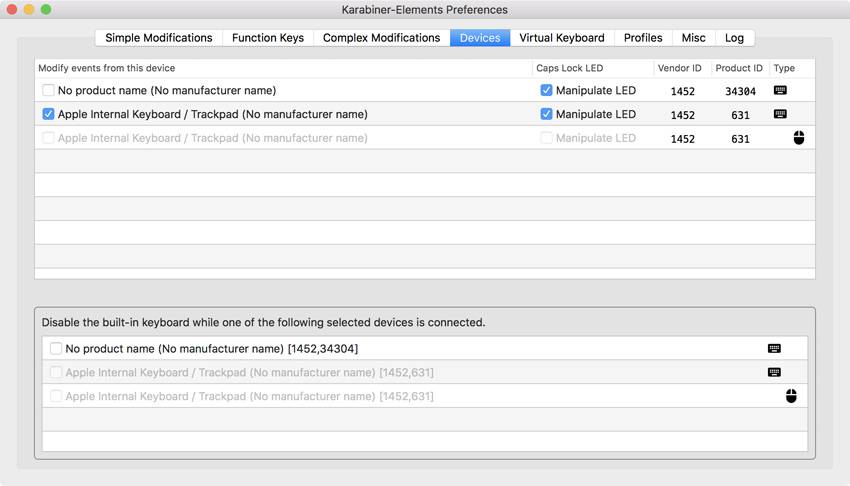Click the Vendor ID column header

682,68
